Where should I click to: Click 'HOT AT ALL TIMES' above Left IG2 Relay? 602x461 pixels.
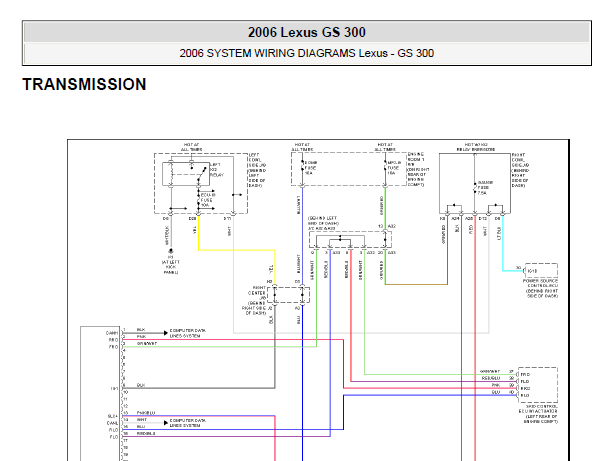click(192, 147)
